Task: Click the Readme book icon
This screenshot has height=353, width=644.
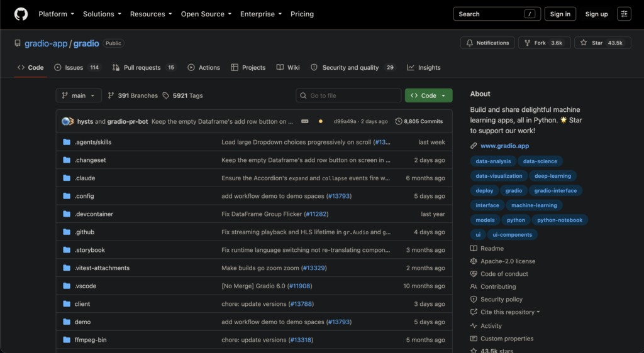Action: [474, 249]
